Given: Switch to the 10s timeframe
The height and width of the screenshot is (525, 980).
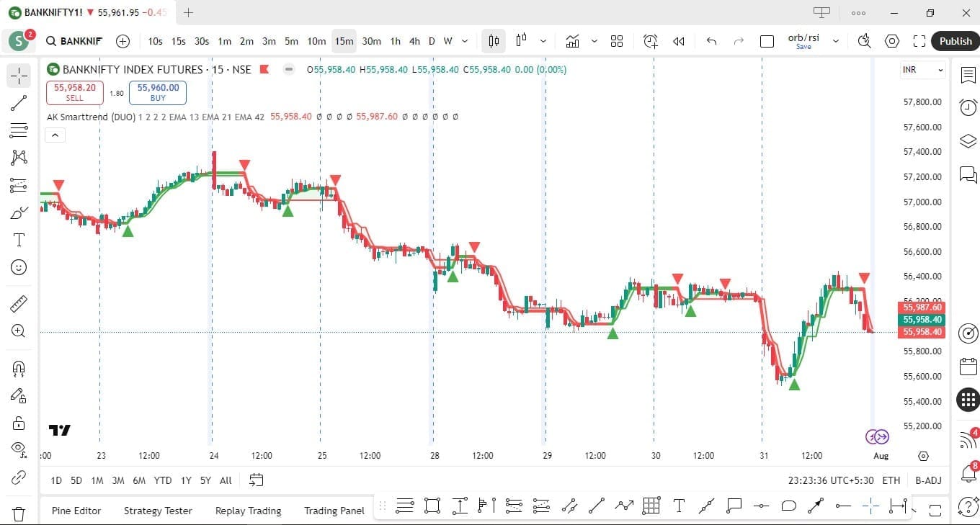Looking at the screenshot, I should click(155, 41).
